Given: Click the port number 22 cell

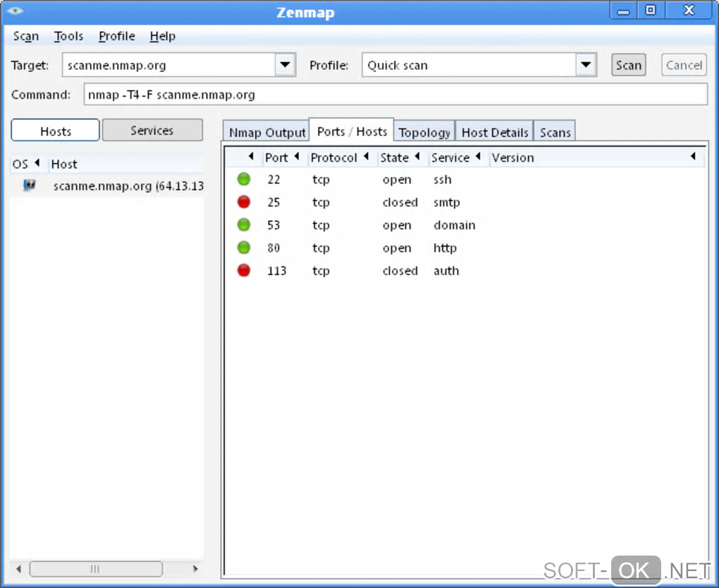Looking at the screenshot, I should (x=274, y=179).
